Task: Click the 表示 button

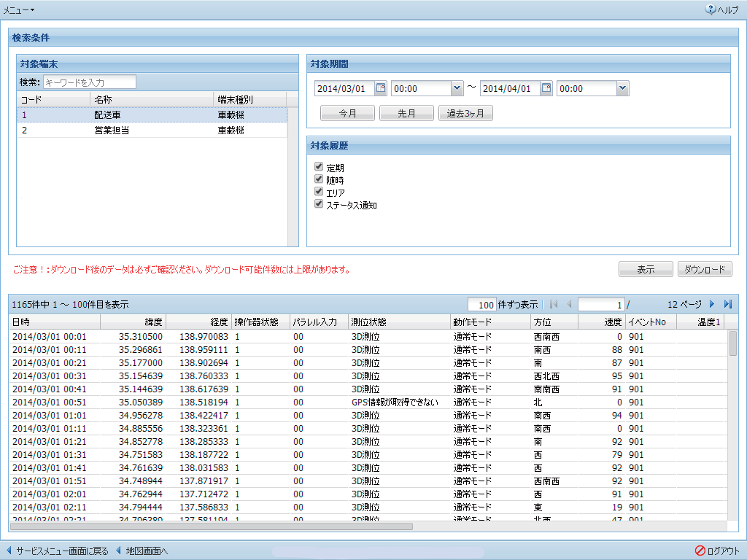Action: pos(646,270)
